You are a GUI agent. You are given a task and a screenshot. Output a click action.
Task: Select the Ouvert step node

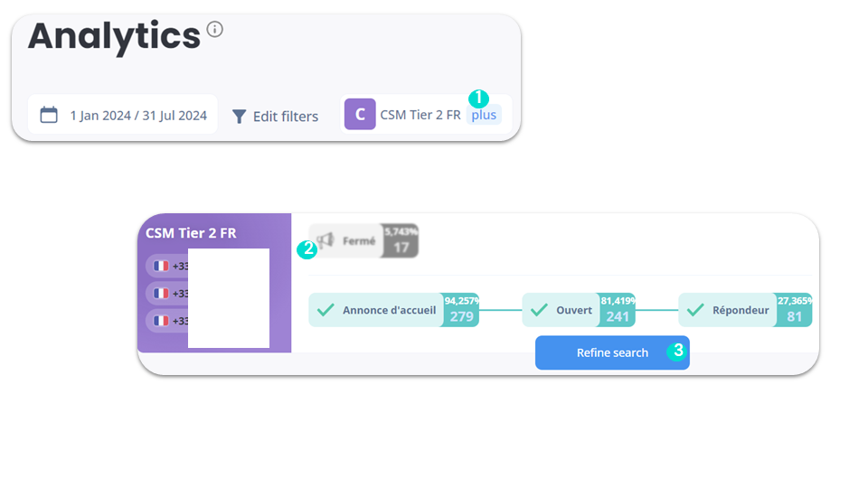click(x=579, y=310)
